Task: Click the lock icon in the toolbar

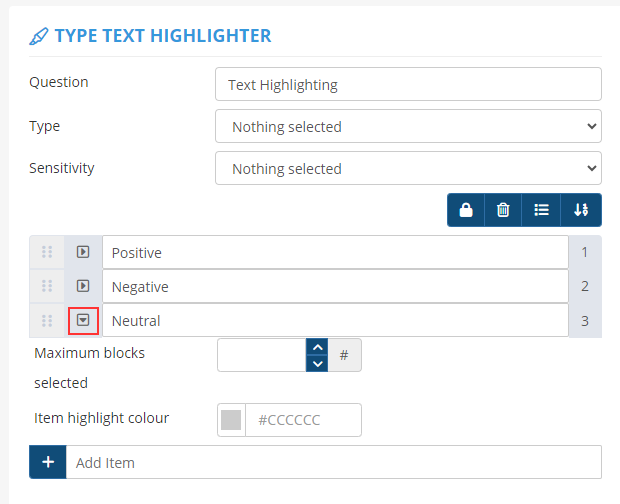Action: click(x=465, y=210)
